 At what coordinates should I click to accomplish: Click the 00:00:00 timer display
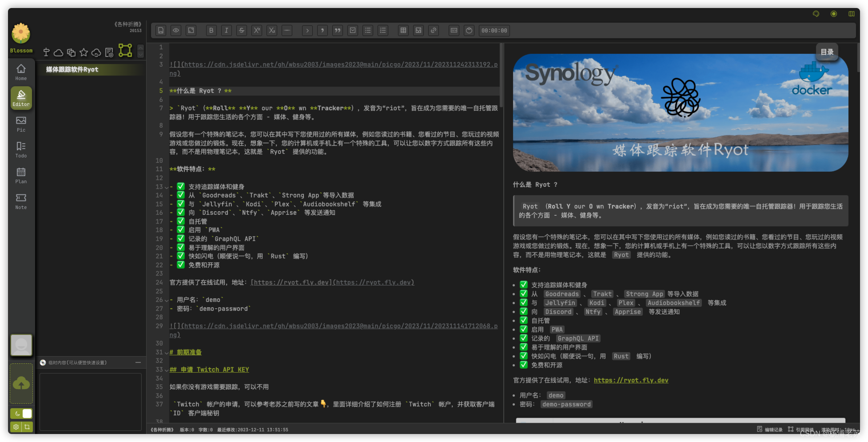click(x=494, y=31)
